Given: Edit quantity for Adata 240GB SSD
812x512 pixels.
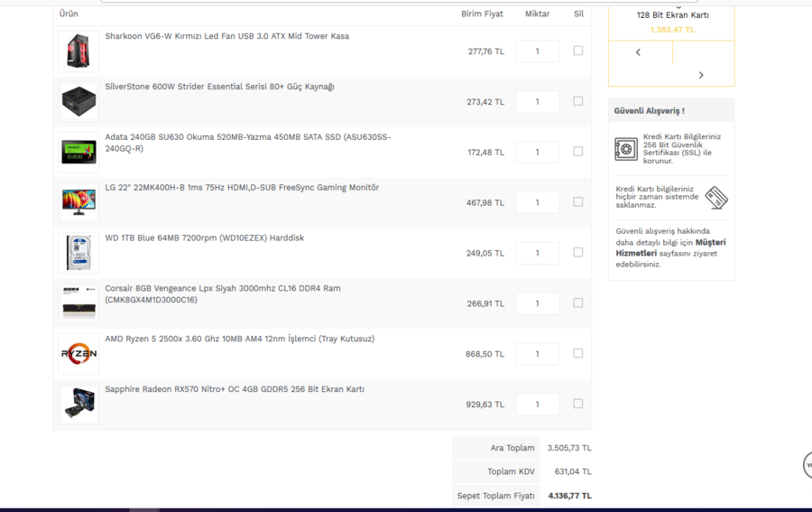Looking at the screenshot, I should click(537, 152).
